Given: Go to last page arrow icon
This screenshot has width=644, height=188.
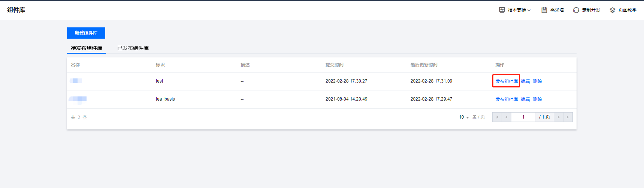Looking at the screenshot, I should click(x=568, y=117).
